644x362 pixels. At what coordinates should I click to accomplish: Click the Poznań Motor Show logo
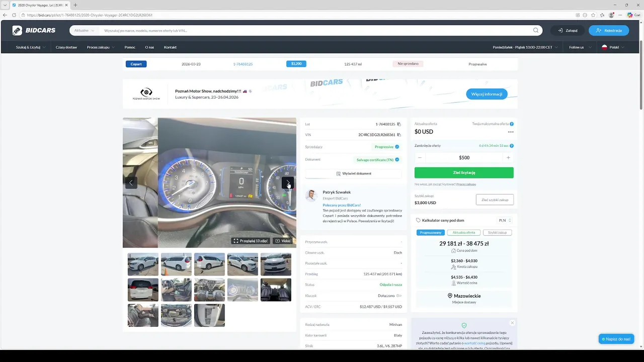click(146, 94)
